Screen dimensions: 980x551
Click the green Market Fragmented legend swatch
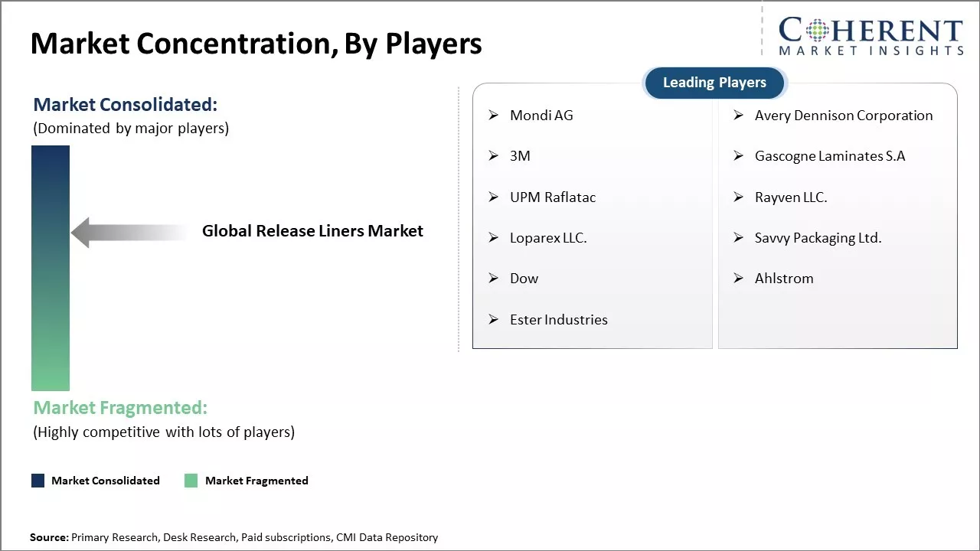(x=191, y=481)
